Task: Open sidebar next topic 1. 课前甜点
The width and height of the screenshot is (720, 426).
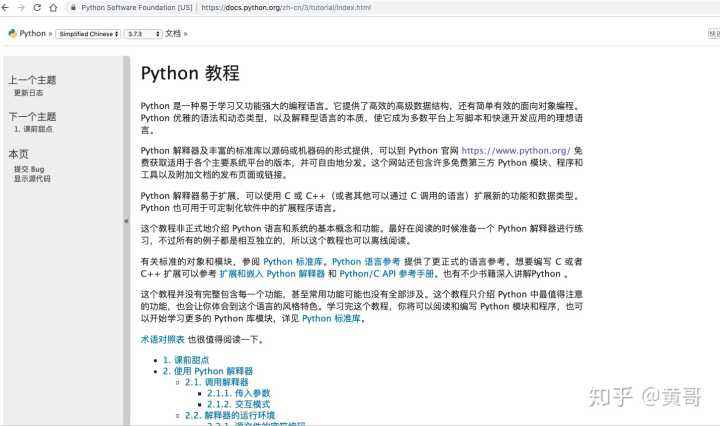Action: click(33, 129)
